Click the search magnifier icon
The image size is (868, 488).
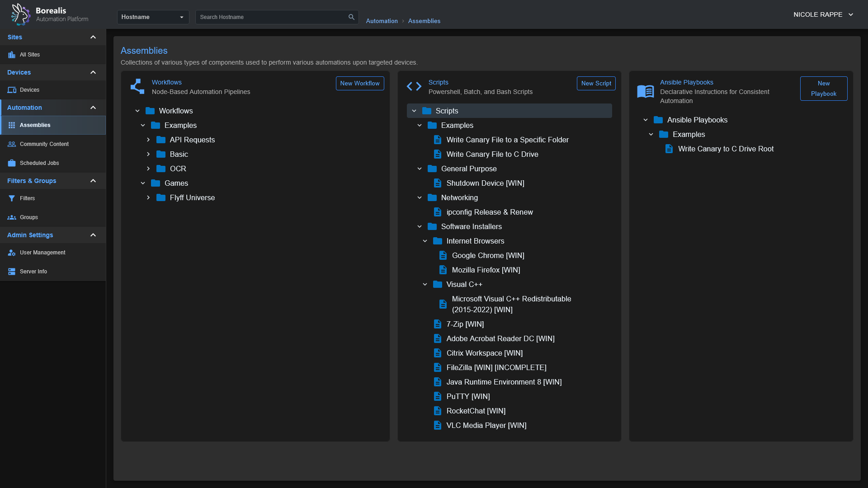(351, 17)
